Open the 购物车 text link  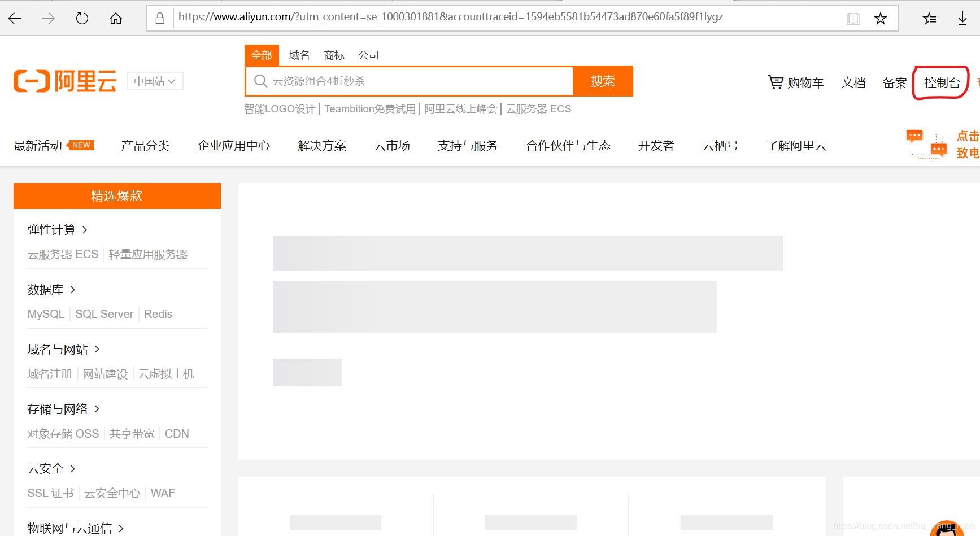(805, 83)
